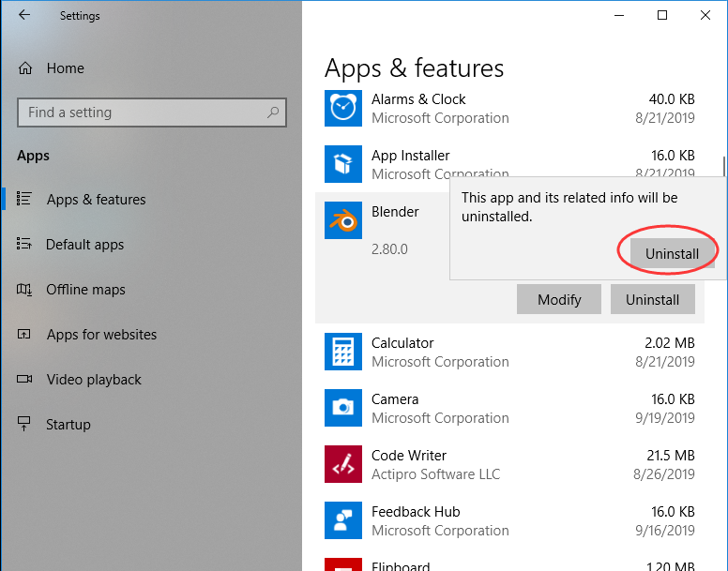Click the Blender app icon
Screen dimensions: 728x571
pos(343,220)
